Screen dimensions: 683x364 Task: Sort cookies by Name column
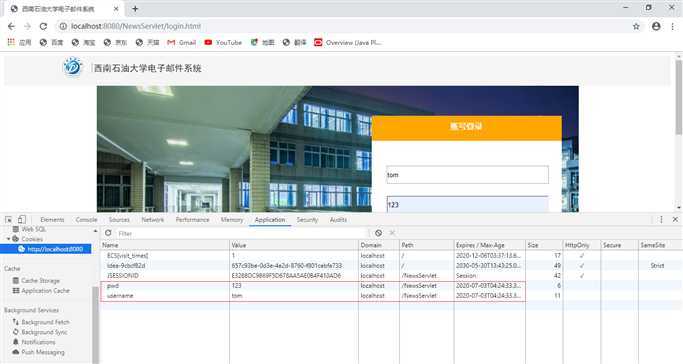coord(165,245)
